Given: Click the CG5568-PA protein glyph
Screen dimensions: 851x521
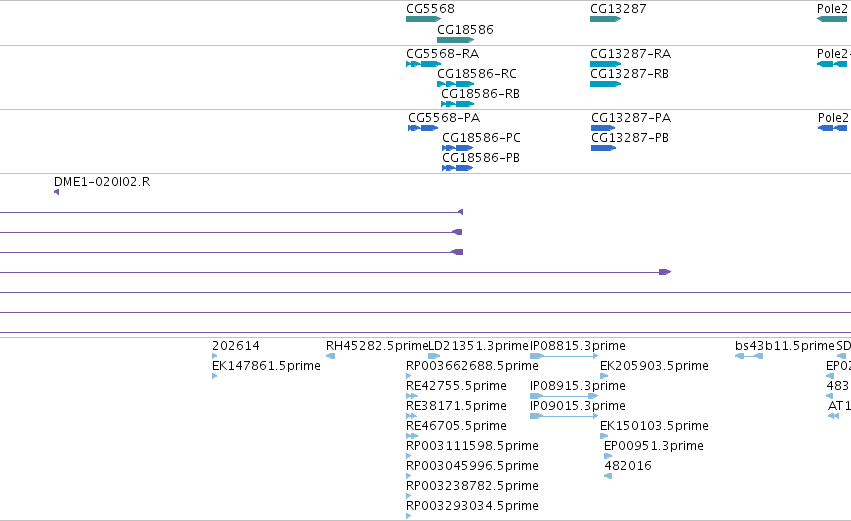Looking at the screenshot, I should [x=423, y=128].
